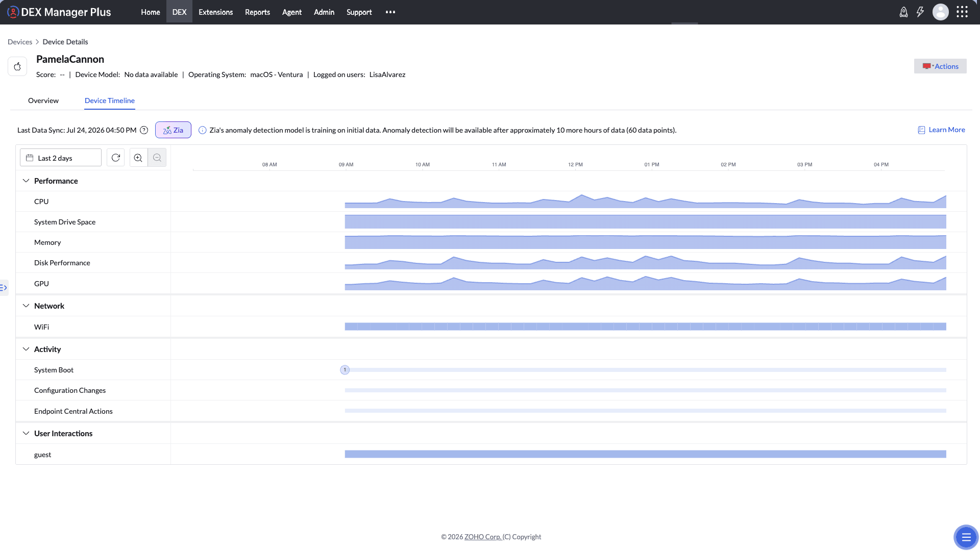Click the macOS - Ventura operating system value
Image resolution: width=980 pixels, height=551 pixels.
tap(277, 74)
